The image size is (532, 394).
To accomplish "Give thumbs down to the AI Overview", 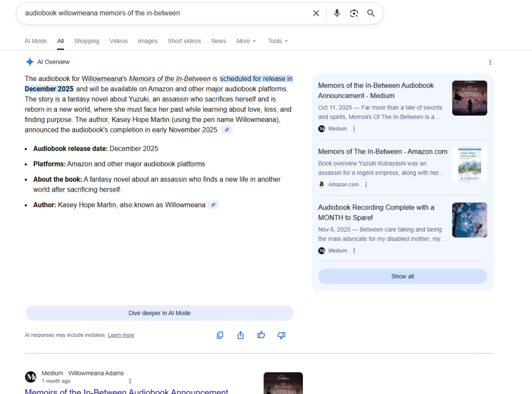I will pos(281,335).
